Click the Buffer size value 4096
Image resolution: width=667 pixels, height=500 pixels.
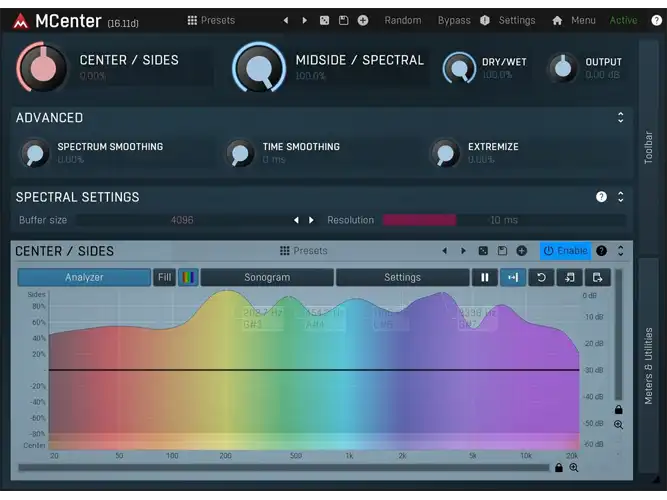pos(182,220)
